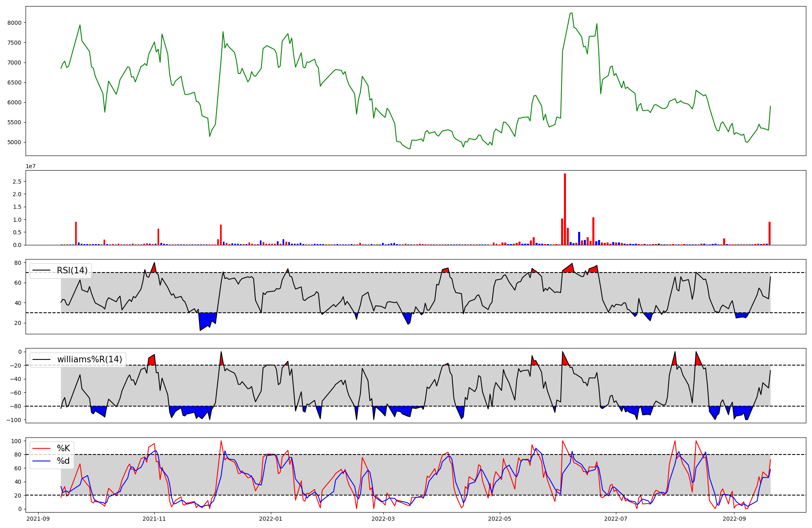812x528 pixels.
Task: Click the 1e7 volume scale label
Action: pyautogui.click(x=30, y=166)
